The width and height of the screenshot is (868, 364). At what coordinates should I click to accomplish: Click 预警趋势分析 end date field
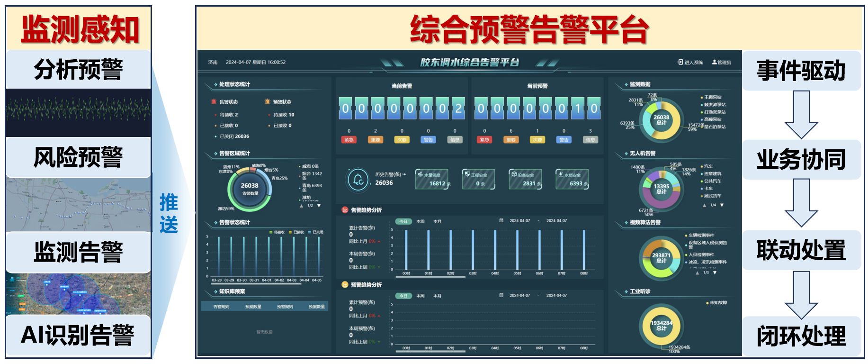[556, 296]
